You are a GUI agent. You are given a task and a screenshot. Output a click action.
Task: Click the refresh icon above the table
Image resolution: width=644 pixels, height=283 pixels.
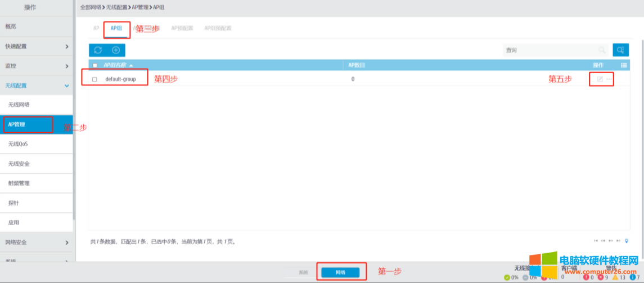tap(98, 50)
